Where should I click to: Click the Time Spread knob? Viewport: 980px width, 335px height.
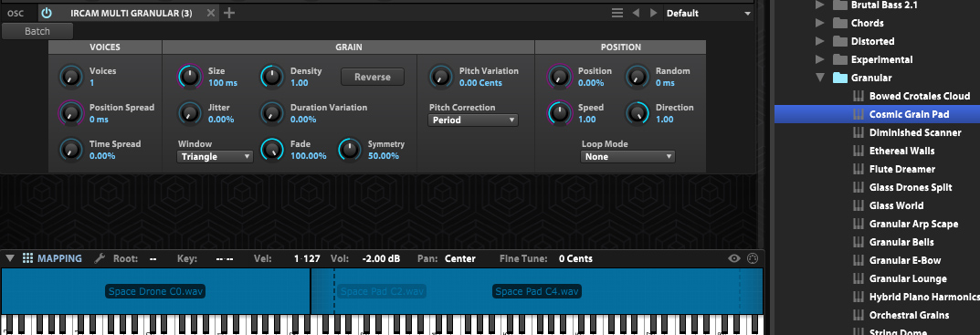pos(70,150)
